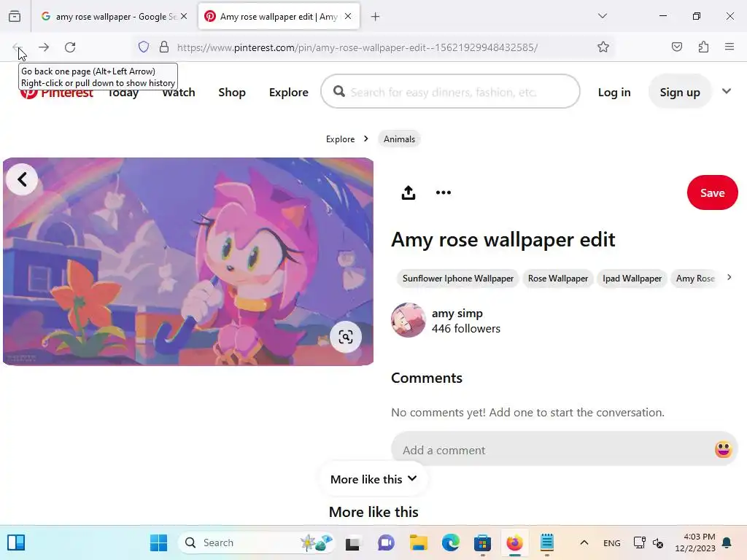
Task: Click the search magnifier icon in Pinterest
Action: 338,91
